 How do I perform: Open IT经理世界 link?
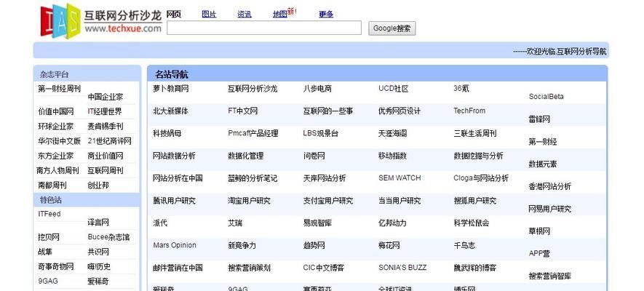click(105, 111)
